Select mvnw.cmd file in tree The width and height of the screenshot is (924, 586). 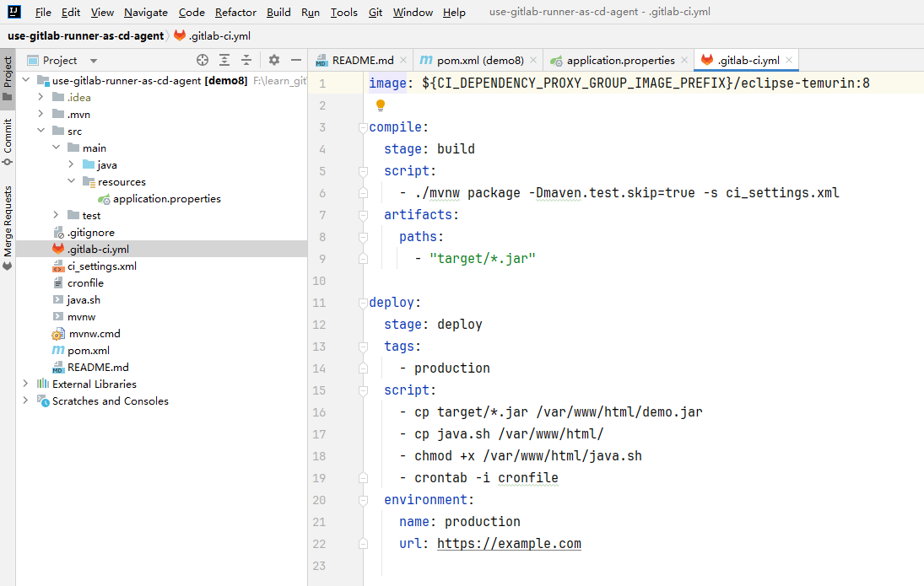tap(94, 333)
